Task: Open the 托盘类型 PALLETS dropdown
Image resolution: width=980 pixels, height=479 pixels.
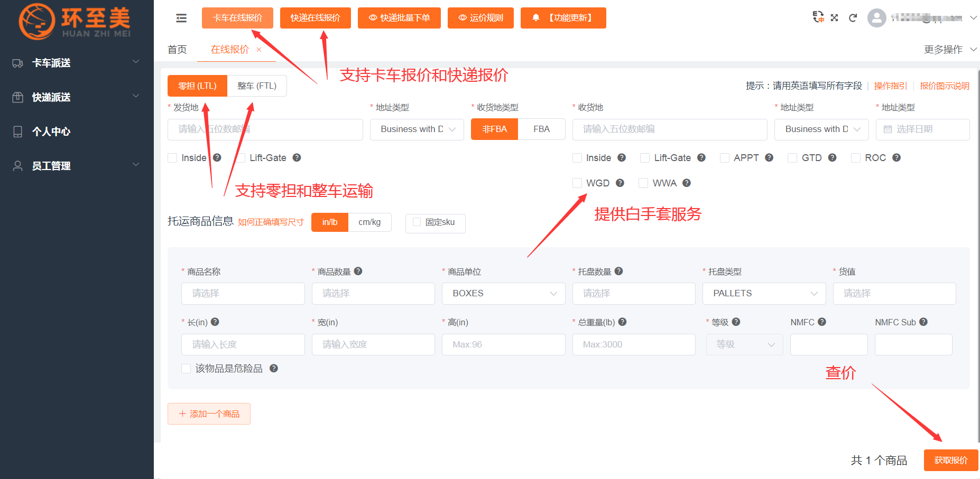Action: pyautogui.click(x=763, y=293)
